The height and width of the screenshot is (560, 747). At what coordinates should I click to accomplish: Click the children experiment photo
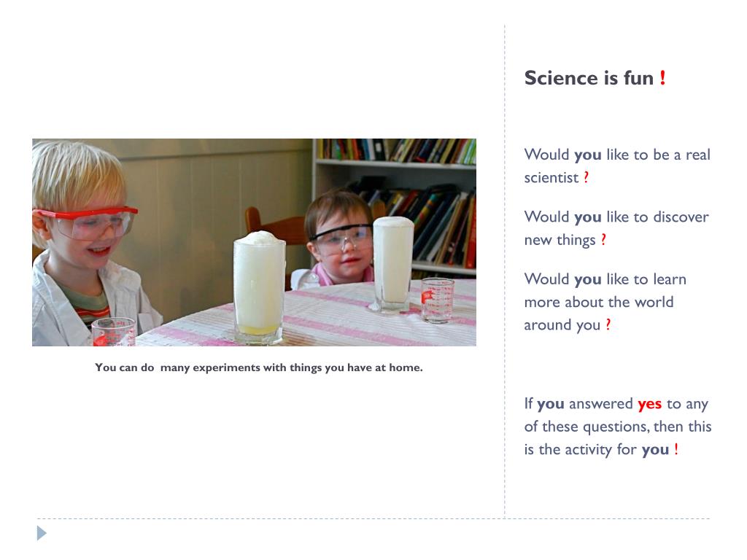254,242
